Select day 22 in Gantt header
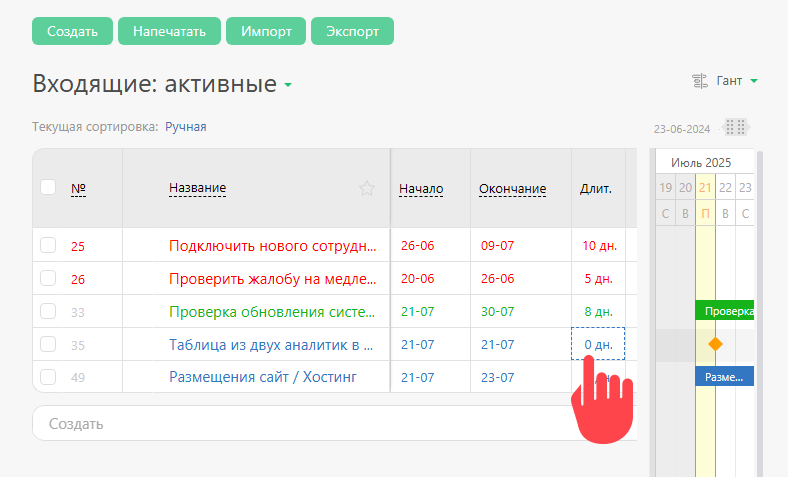The width and height of the screenshot is (788, 477). pos(725,187)
